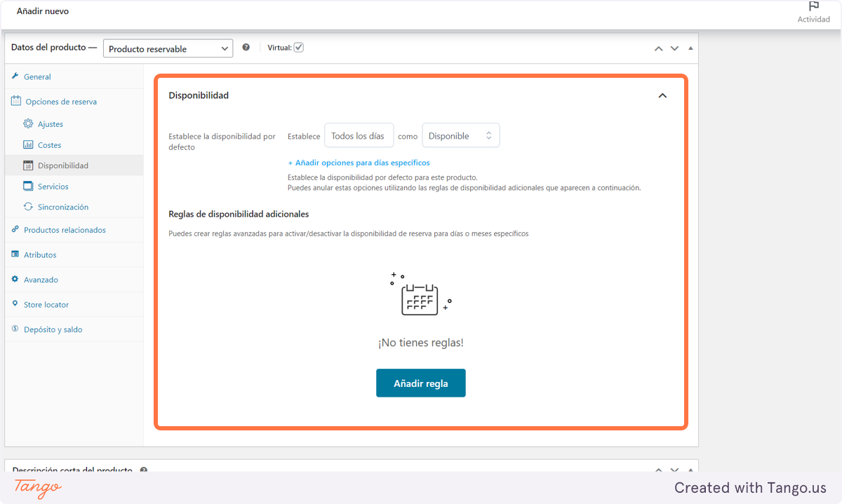This screenshot has width=842, height=504.
Task: Toggle the Virtual checkbox
Action: 298,48
